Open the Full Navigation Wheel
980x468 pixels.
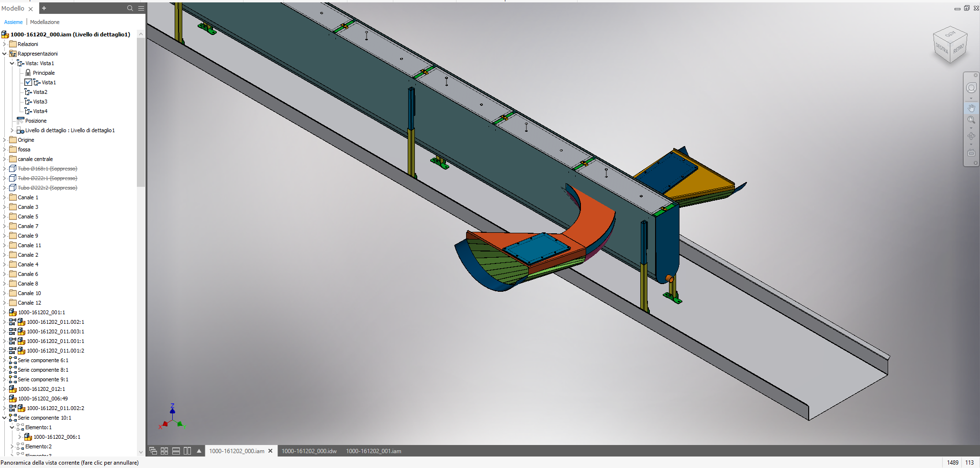[971, 88]
